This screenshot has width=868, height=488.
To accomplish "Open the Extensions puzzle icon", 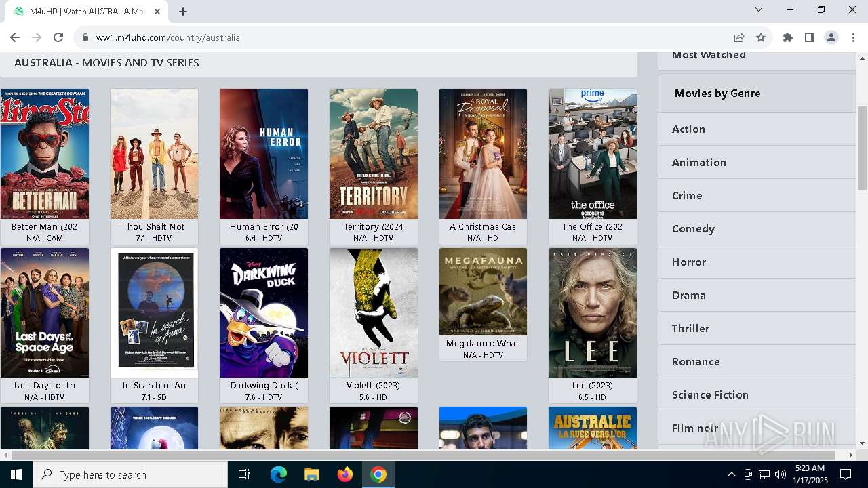I will (x=788, y=37).
